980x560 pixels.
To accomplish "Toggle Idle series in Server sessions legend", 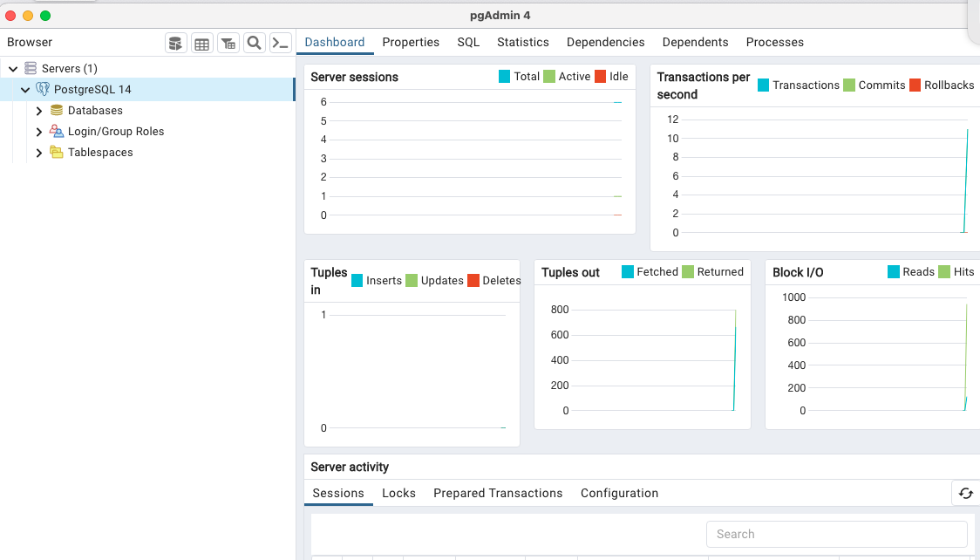I will click(600, 77).
